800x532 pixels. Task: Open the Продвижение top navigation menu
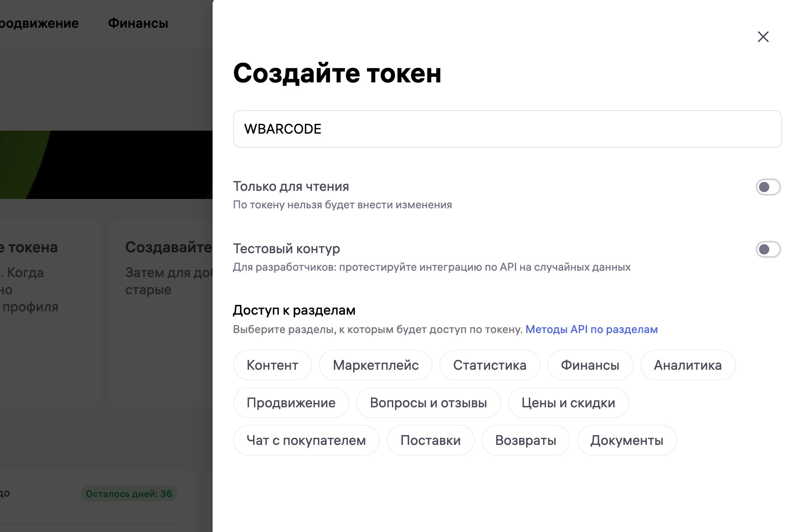click(38, 23)
